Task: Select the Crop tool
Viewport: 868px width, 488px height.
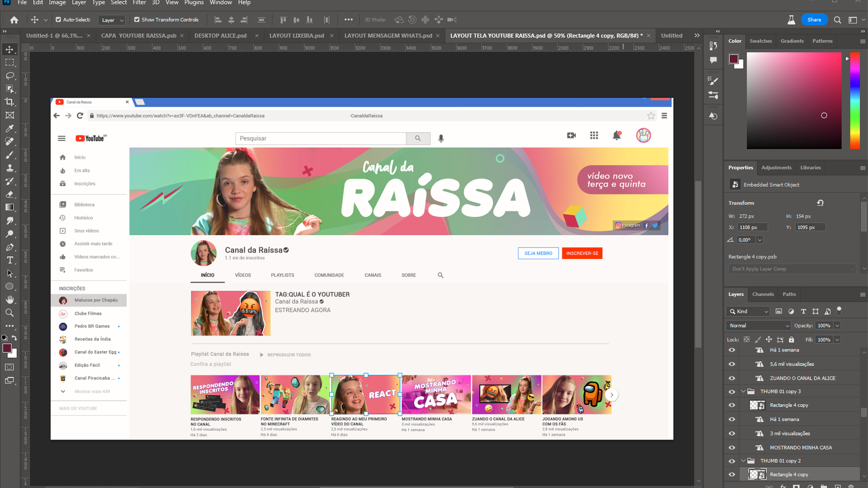Action: [9, 102]
